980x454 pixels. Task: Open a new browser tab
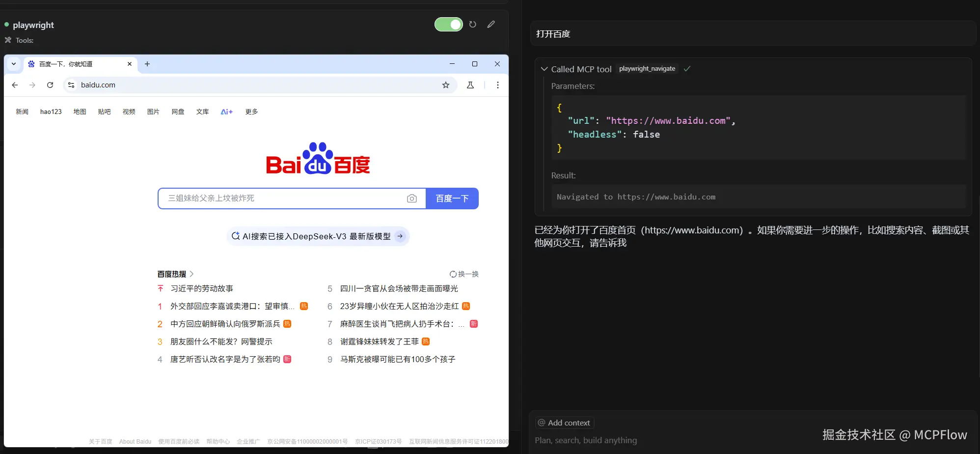147,64
